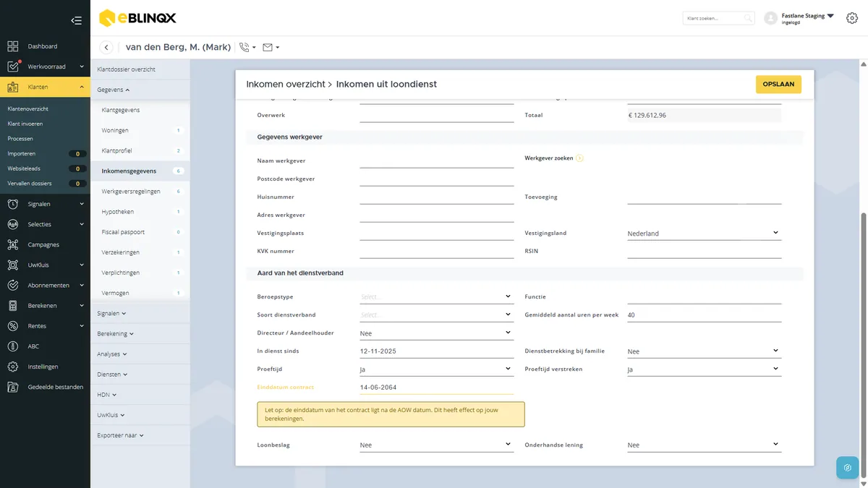Open the Dashboard icon in the sidebar
Viewport: 868px width, 488px height.
(x=13, y=46)
